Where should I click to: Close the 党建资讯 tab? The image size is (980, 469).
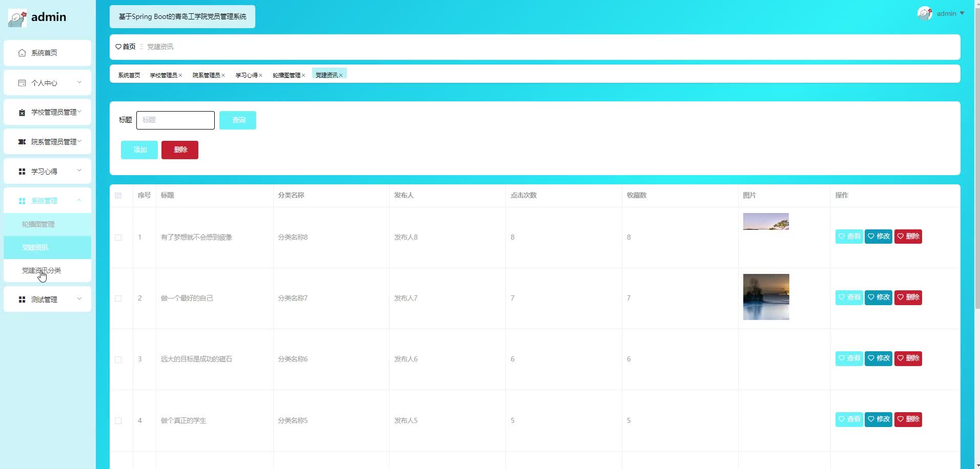click(x=341, y=75)
